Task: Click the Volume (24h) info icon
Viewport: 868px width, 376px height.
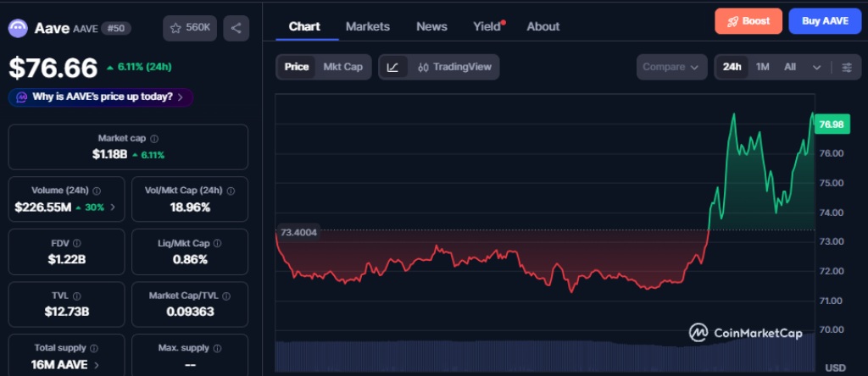Action: 97,191
